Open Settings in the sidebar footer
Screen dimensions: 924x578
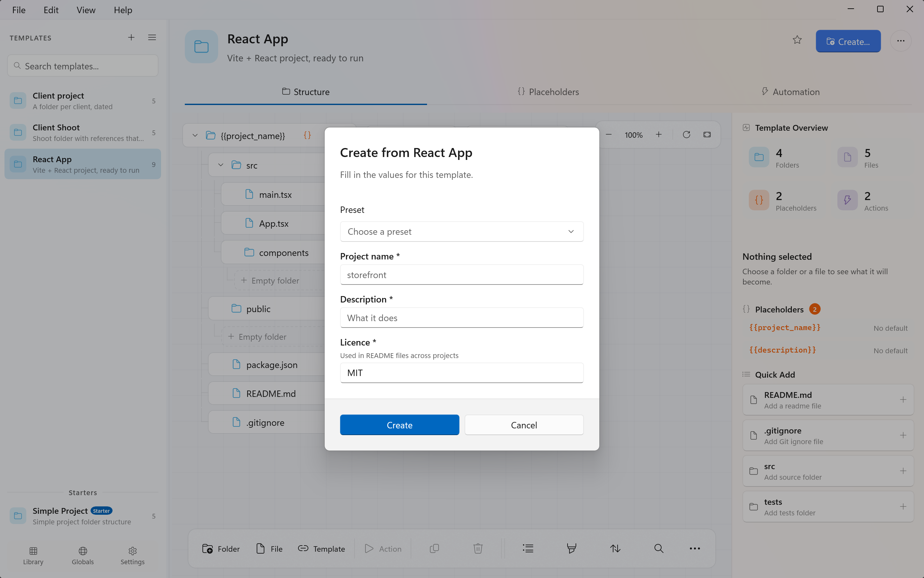pyautogui.click(x=133, y=556)
